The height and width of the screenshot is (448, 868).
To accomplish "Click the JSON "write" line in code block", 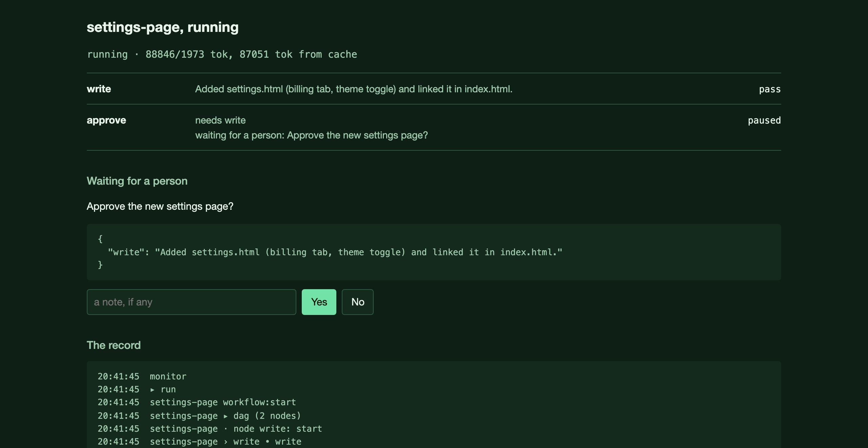I will 335,252.
